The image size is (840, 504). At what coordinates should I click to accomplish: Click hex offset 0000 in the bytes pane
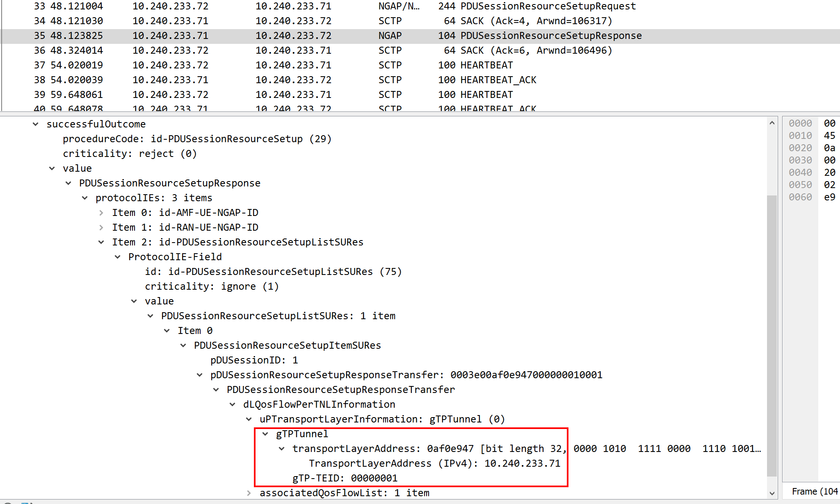tap(799, 123)
